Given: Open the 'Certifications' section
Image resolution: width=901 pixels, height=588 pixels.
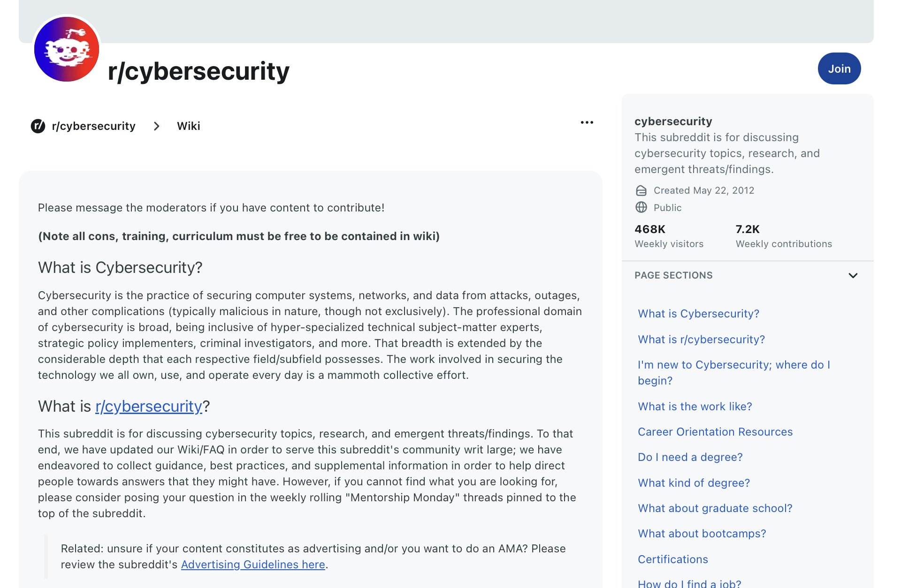Looking at the screenshot, I should (672, 559).
